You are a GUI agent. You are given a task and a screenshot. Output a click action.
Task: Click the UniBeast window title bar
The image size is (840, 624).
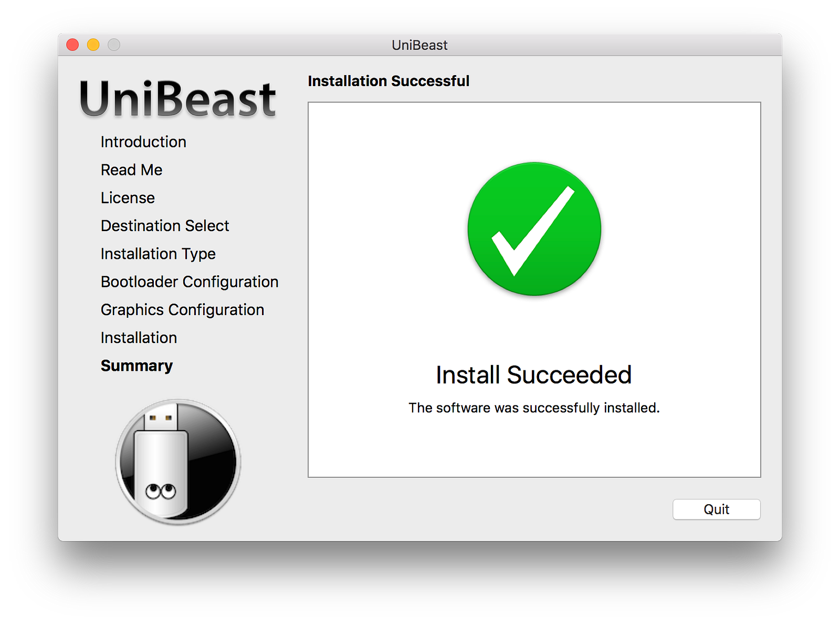419,45
